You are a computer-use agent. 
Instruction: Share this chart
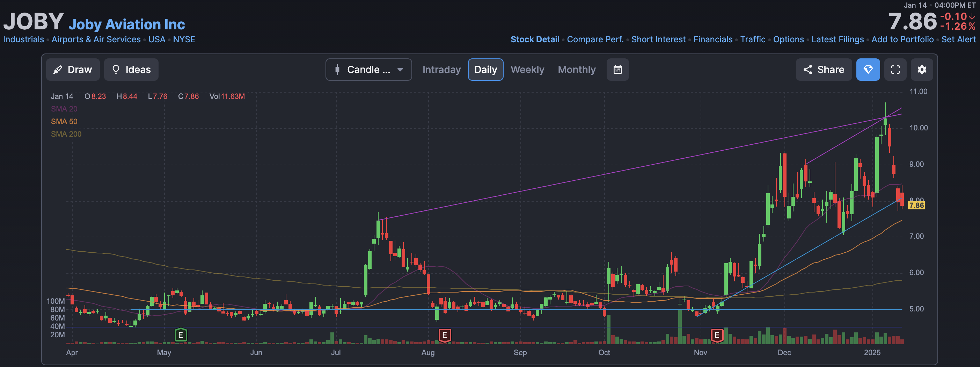pos(824,70)
